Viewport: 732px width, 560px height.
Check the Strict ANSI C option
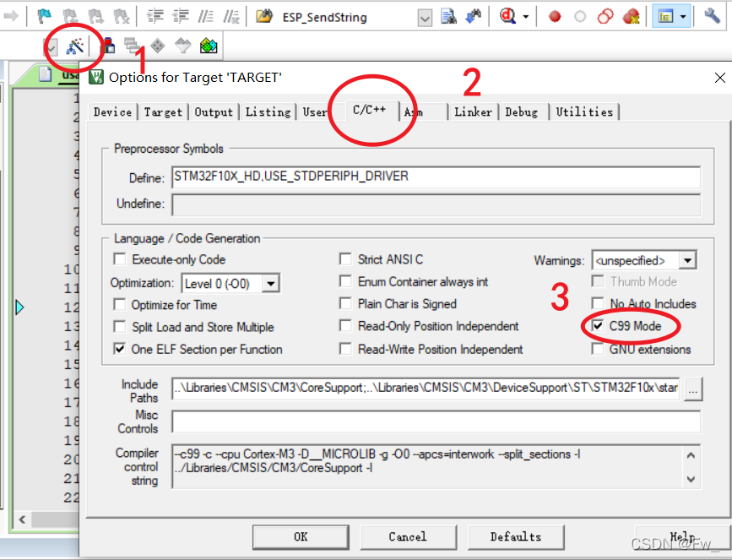346,258
